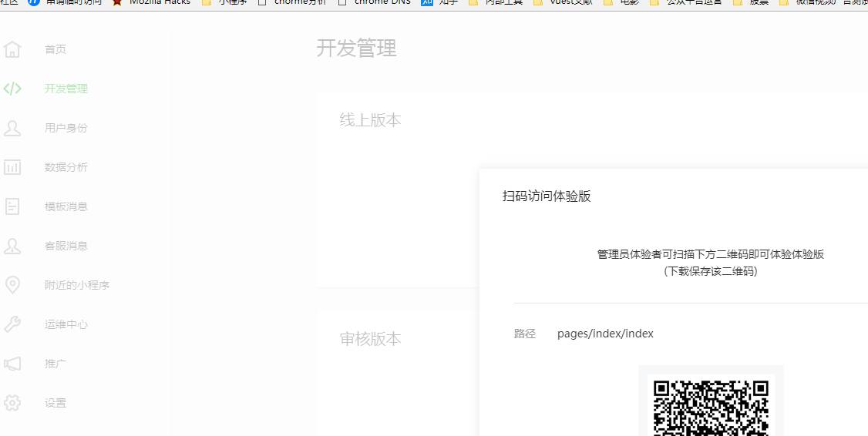
Task: Click the person icon for 客服消息
Action: click(x=12, y=246)
